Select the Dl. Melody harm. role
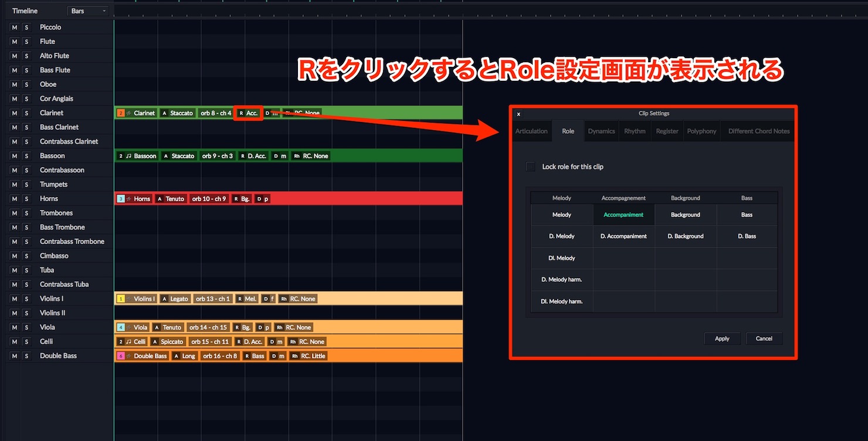 pyautogui.click(x=562, y=301)
